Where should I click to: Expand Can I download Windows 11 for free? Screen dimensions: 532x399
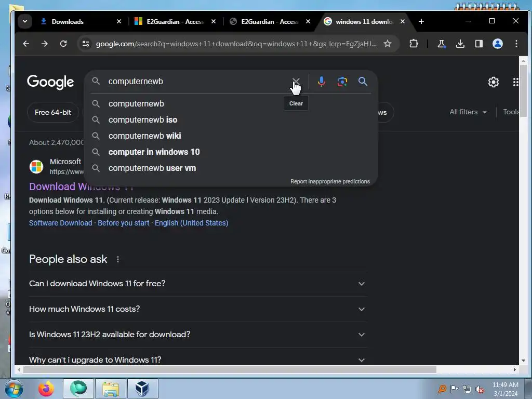[x=198, y=284]
